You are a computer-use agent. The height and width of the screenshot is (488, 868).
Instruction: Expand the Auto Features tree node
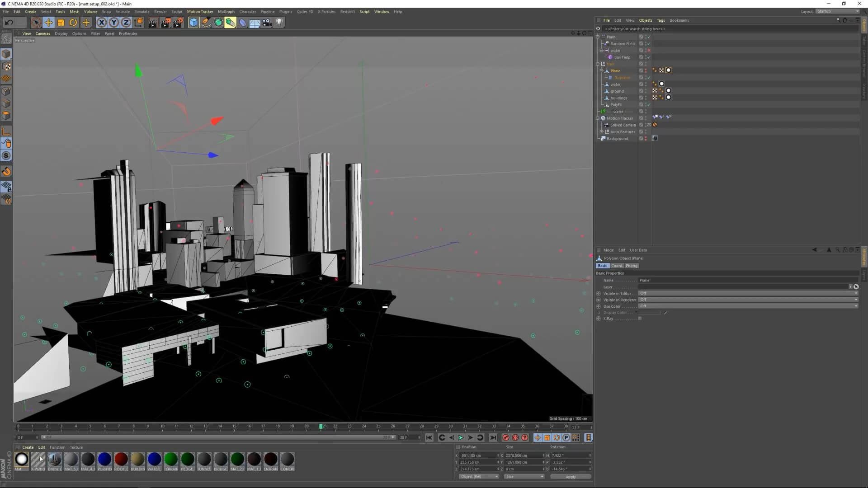click(x=601, y=132)
